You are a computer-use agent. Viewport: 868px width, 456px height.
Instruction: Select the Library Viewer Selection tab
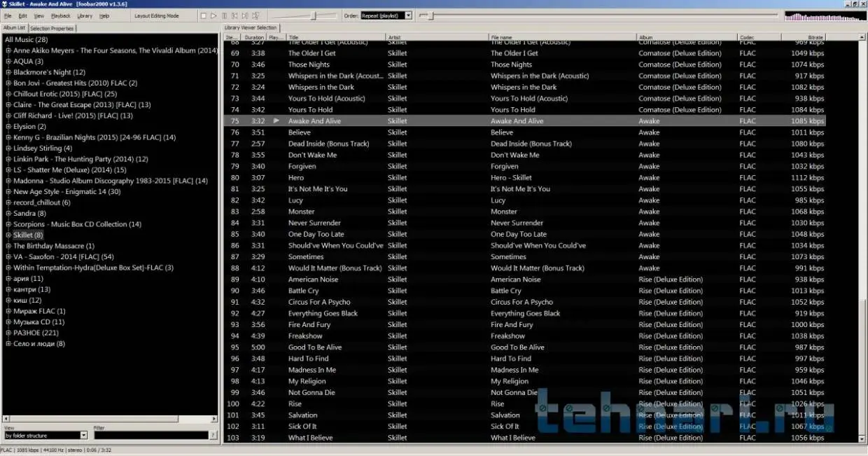tap(251, 28)
